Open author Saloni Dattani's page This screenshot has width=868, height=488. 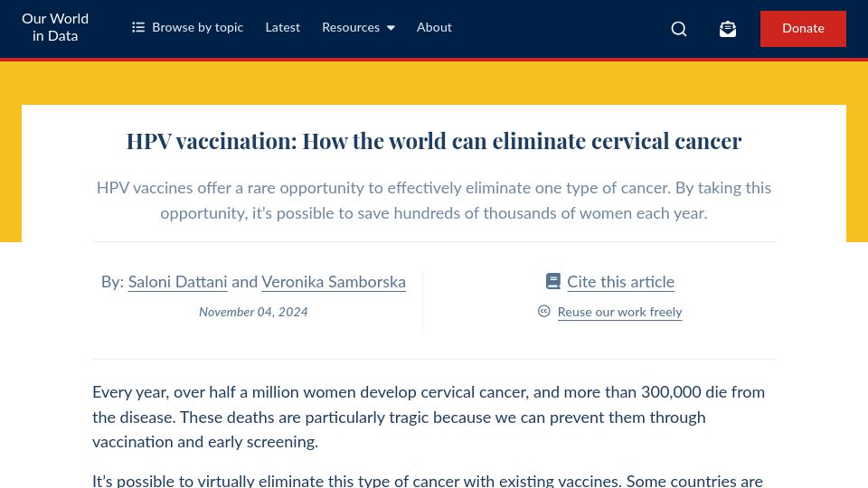click(x=178, y=282)
